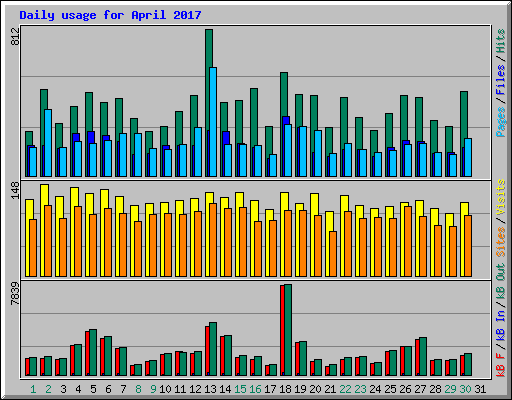
Task: Click the 'Daily usage for April 2017' title
Action: [110, 15]
